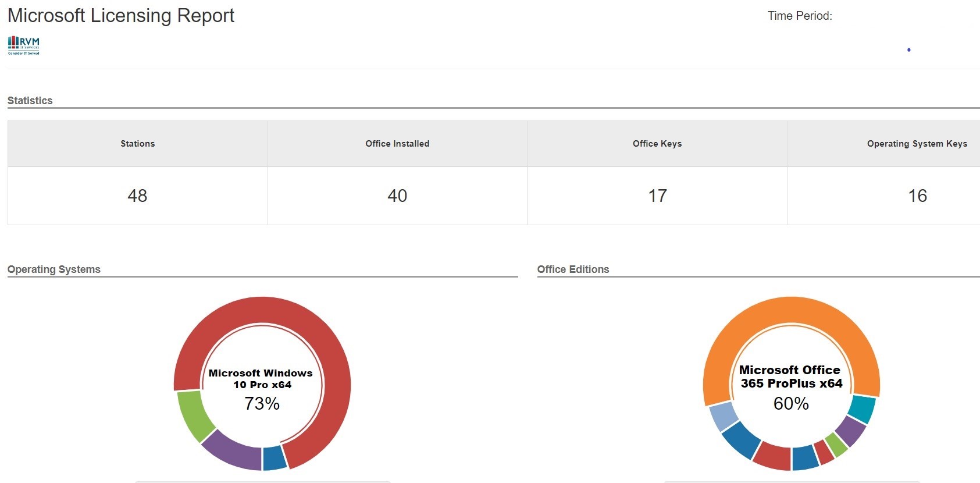Click the purple segment of the Office Editions donut
This screenshot has height=483, width=980.
click(850, 431)
